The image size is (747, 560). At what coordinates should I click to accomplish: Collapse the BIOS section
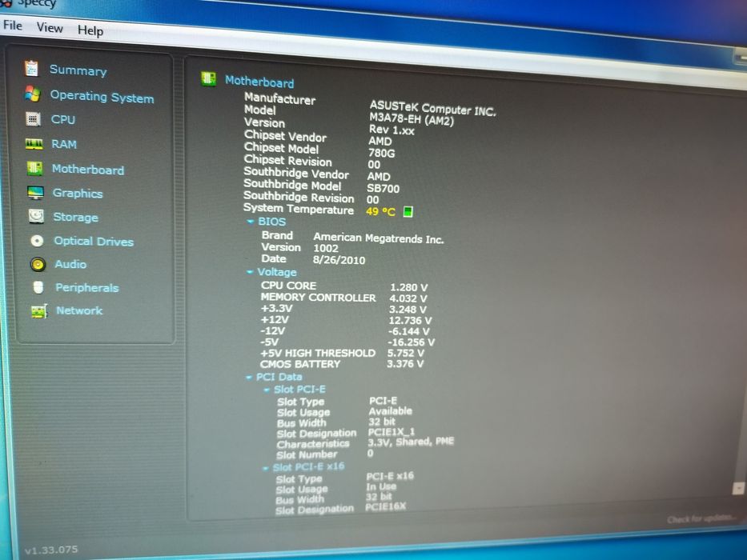[250, 222]
